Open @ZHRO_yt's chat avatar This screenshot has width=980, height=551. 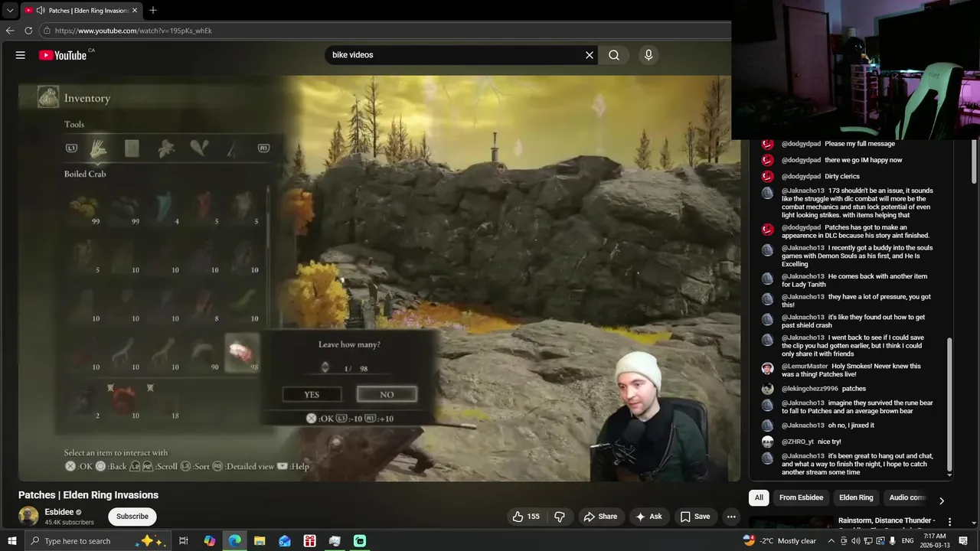[x=767, y=442]
